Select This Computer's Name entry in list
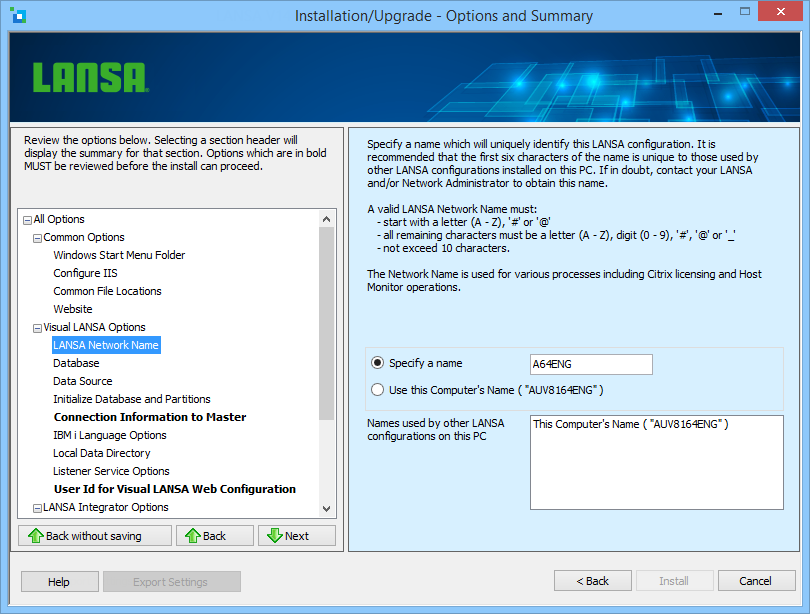This screenshot has height=614, width=810. coord(631,424)
